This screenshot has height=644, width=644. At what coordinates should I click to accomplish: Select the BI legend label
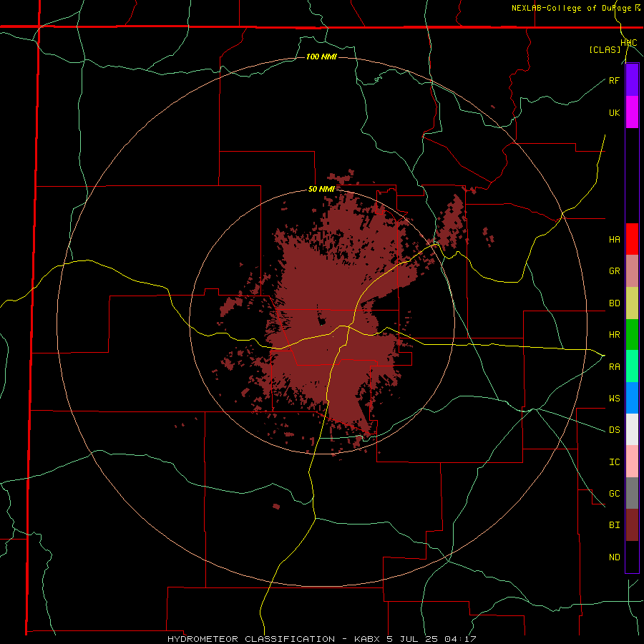click(614, 525)
